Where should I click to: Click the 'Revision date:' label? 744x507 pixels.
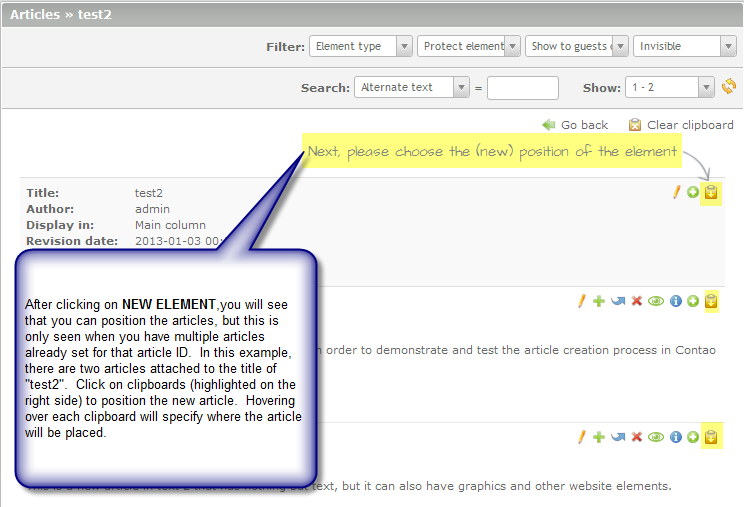[72, 241]
